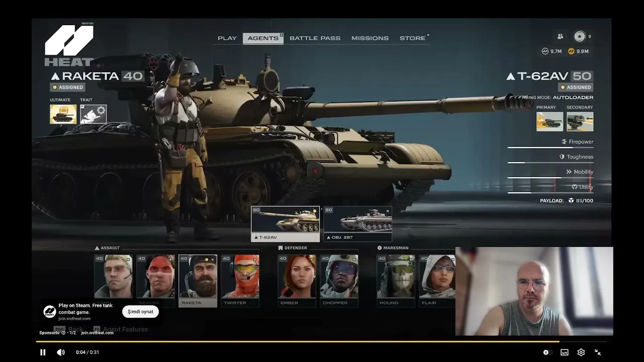Mute the video sound

(61, 352)
